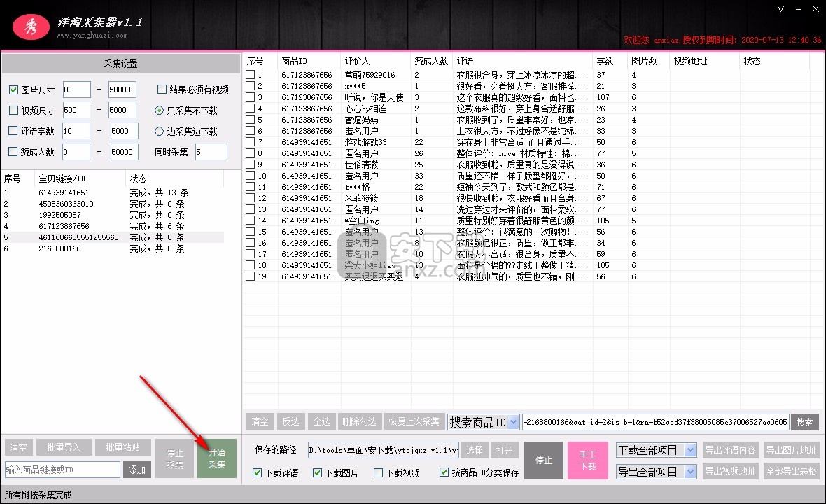Select the 边采集边下载 radio button

159,131
